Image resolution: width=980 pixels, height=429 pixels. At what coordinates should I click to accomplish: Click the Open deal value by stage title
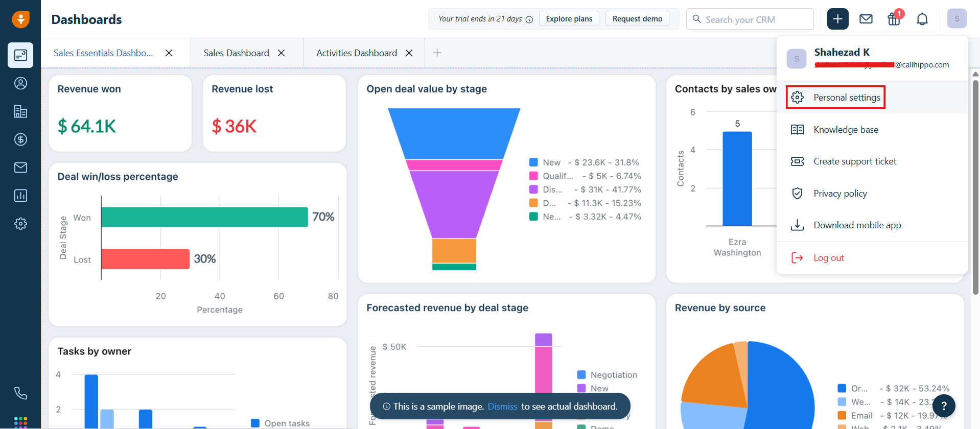[427, 89]
